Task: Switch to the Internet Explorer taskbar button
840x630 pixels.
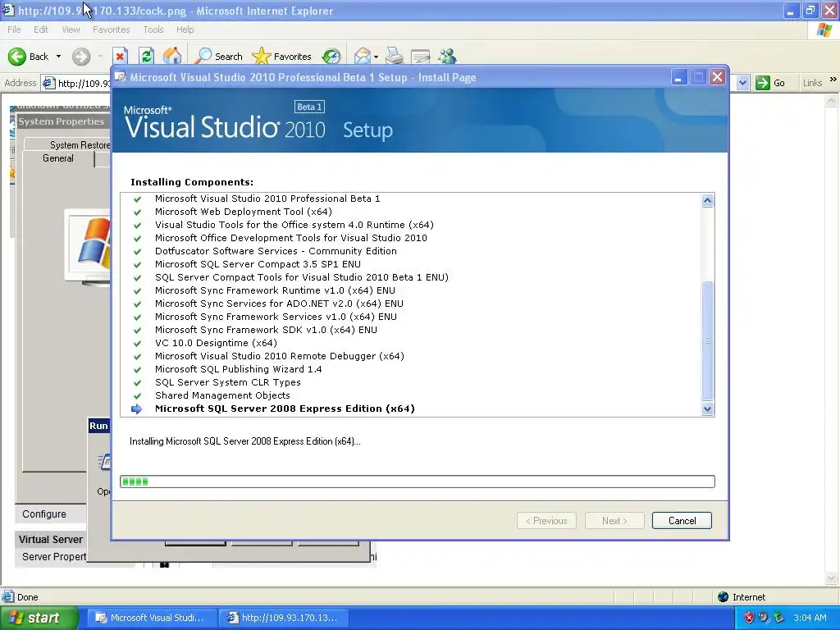Action: tap(284, 619)
